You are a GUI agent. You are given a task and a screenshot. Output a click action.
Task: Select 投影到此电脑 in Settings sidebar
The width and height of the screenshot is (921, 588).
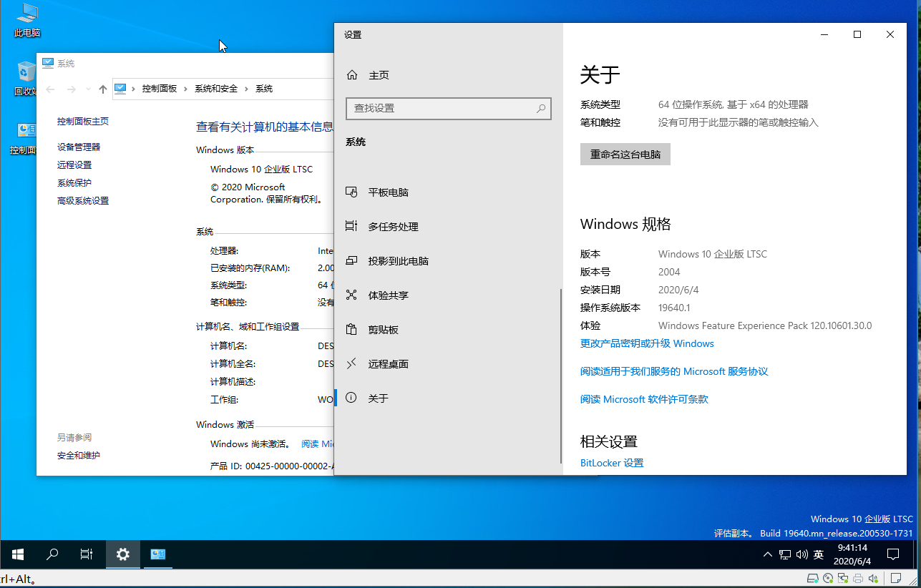[447, 261]
